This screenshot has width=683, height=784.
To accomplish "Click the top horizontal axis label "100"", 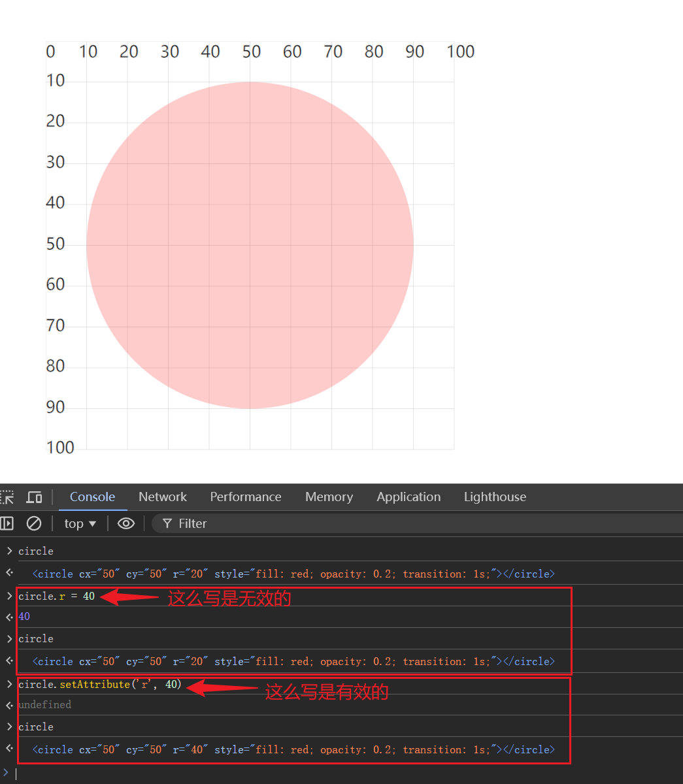I will click(x=460, y=52).
